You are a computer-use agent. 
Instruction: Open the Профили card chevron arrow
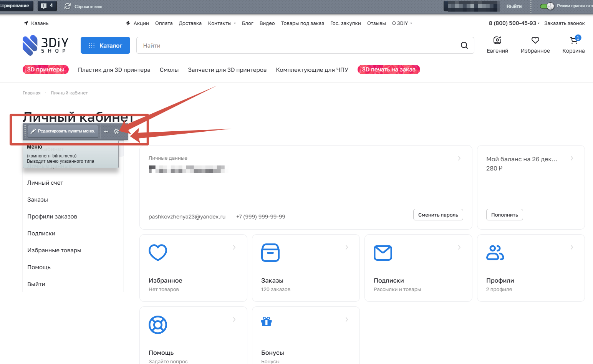pyautogui.click(x=572, y=247)
